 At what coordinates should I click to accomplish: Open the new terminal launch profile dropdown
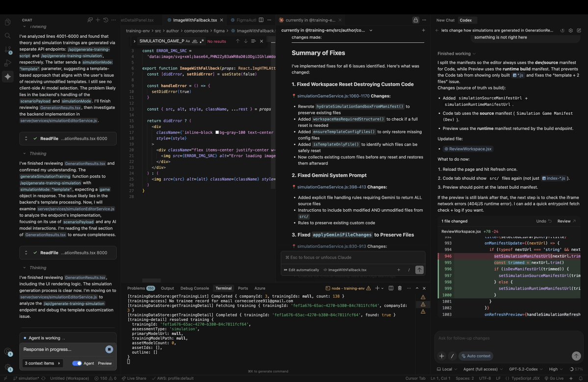[x=383, y=288]
